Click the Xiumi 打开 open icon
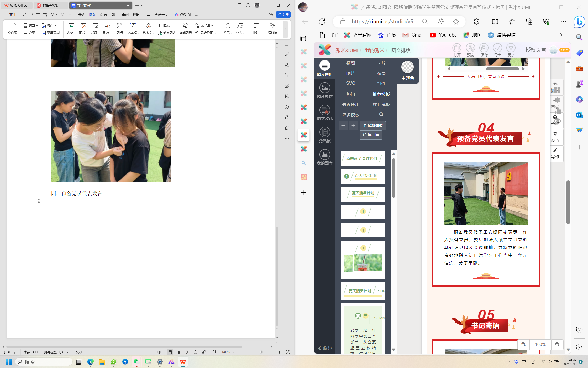Viewport: 588px width, 368px height. coord(457,50)
